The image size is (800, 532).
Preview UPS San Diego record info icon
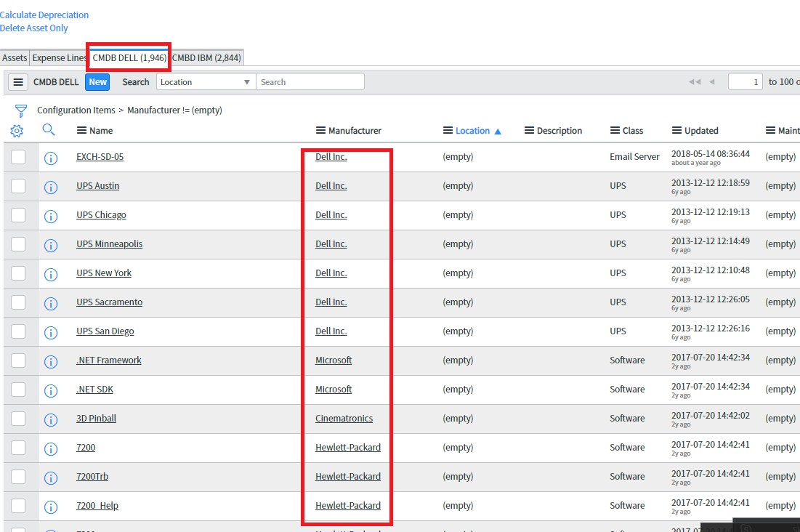51,333
